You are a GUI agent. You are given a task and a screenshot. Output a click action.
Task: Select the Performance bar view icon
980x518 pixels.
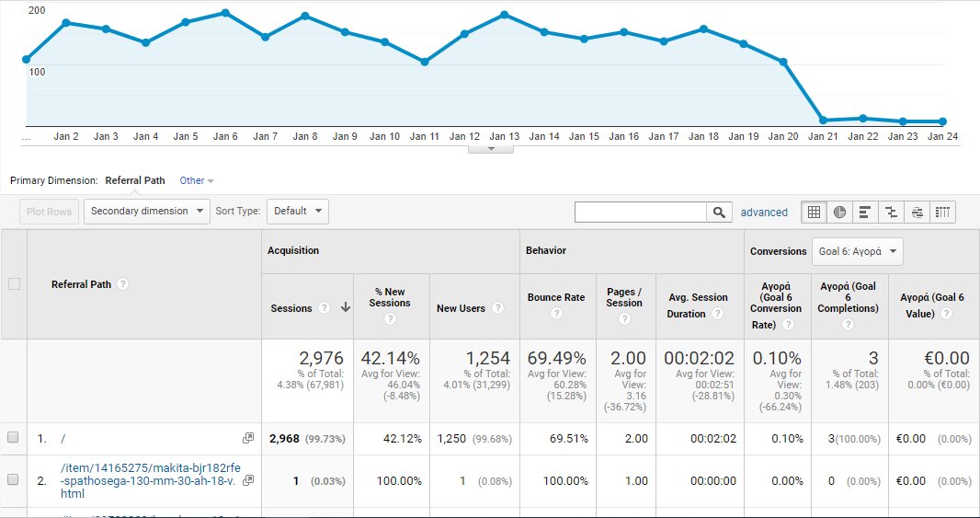point(865,213)
